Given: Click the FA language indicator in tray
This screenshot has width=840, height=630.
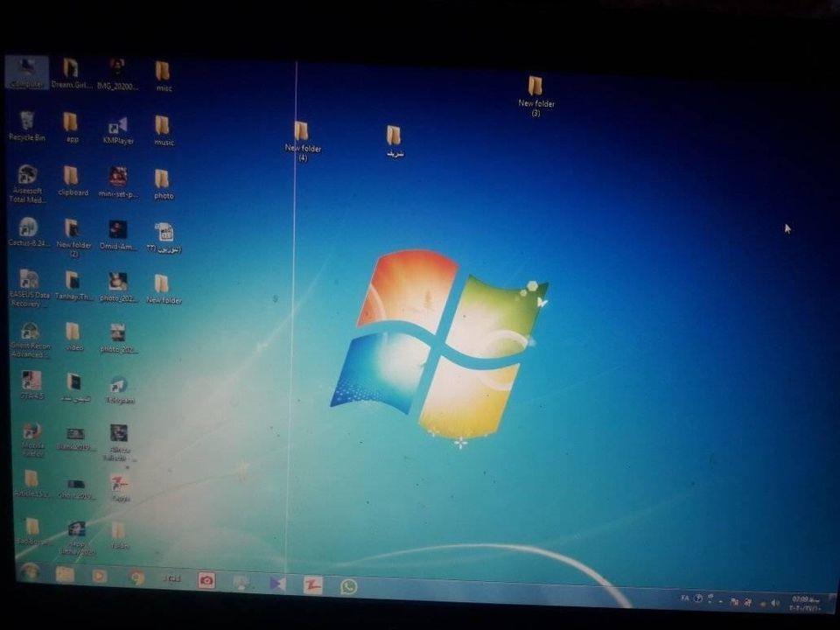Looking at the screenshot, I should point(684,598).
